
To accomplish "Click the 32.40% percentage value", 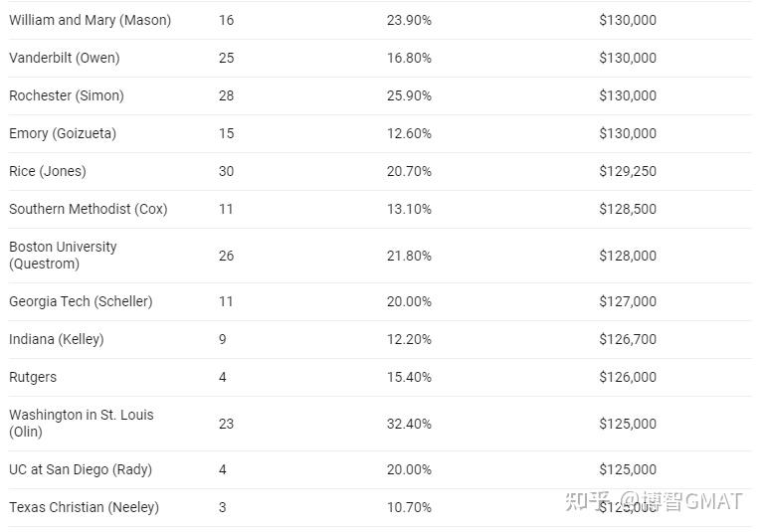I will tap(409, 424).
